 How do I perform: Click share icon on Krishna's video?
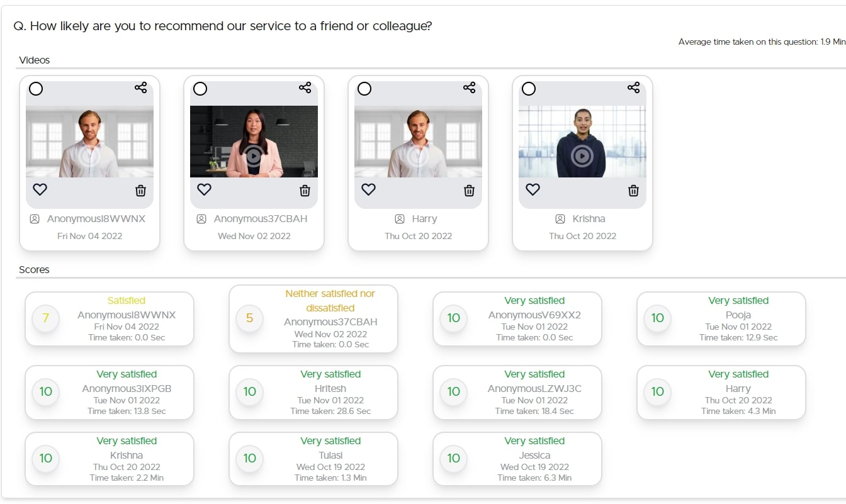coord(633,88)
